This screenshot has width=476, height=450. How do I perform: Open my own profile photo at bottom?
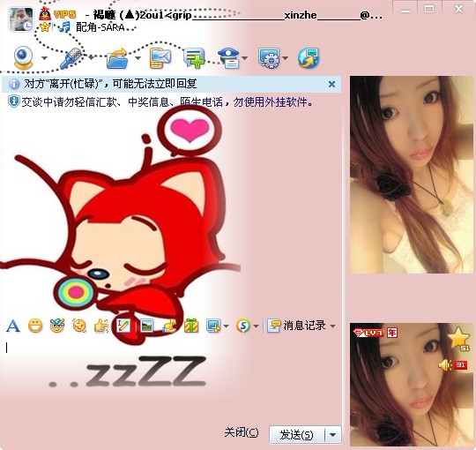tap(412, 385)
